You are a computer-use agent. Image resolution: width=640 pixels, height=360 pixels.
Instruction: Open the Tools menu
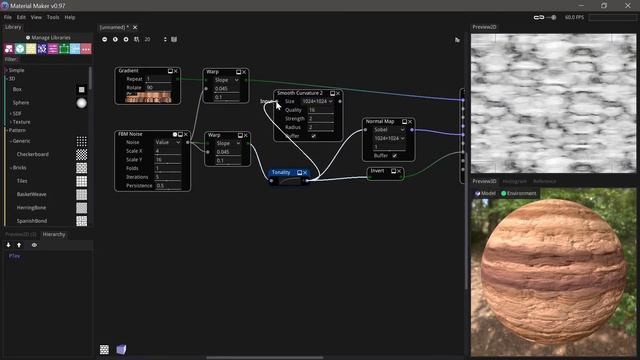pyautogui.click(x=53, y=17)
